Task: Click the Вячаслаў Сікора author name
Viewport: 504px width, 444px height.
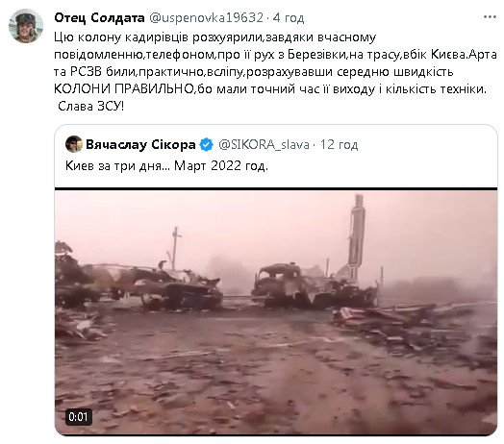Action: 140,144
